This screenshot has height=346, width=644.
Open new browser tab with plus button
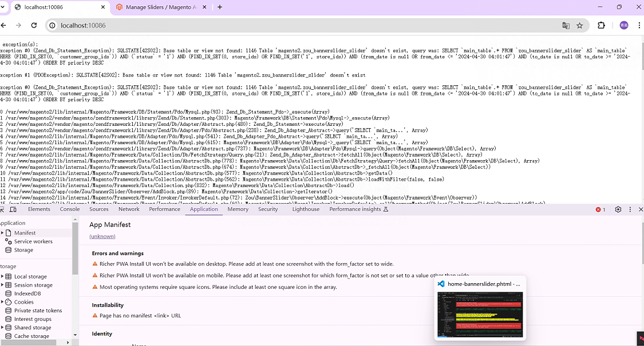click(x=220, y=7)
